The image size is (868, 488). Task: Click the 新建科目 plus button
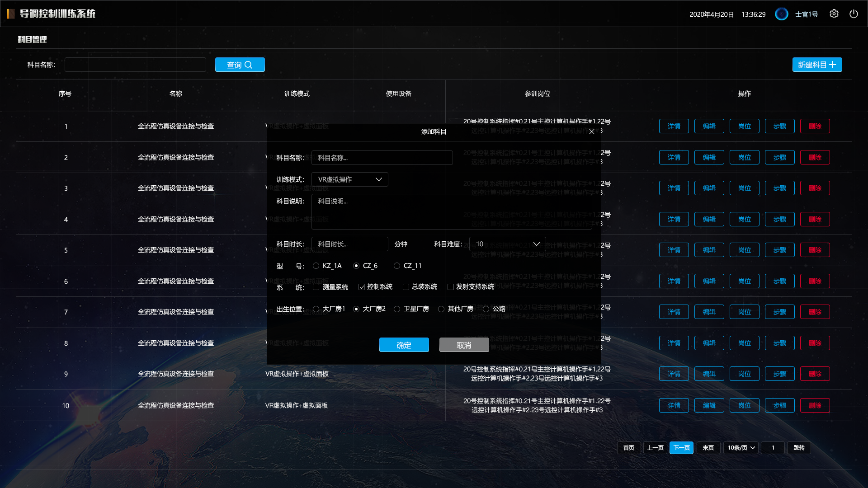coord(817,65)
